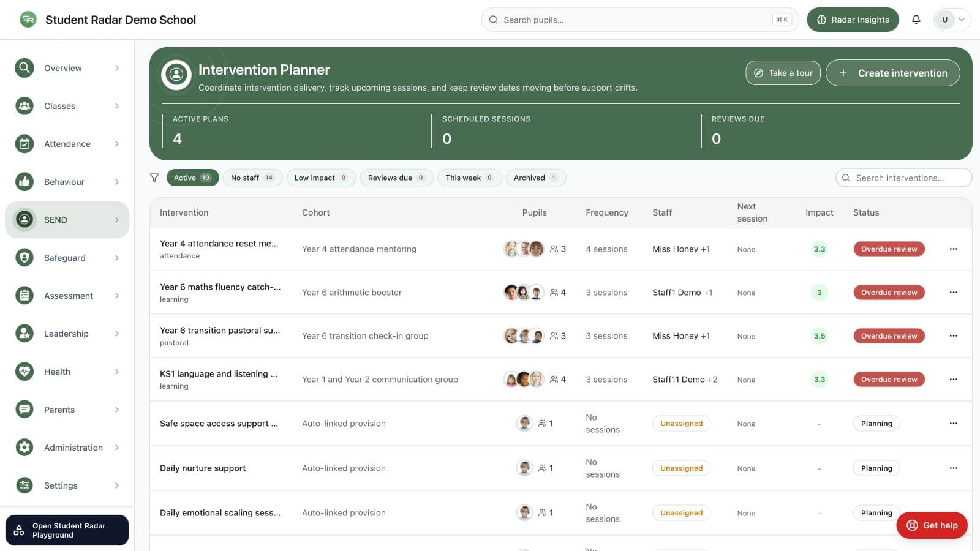Click the Assessment clipboard sidebar icon
The width and height of the screenshot is (980, 551).
24,296
